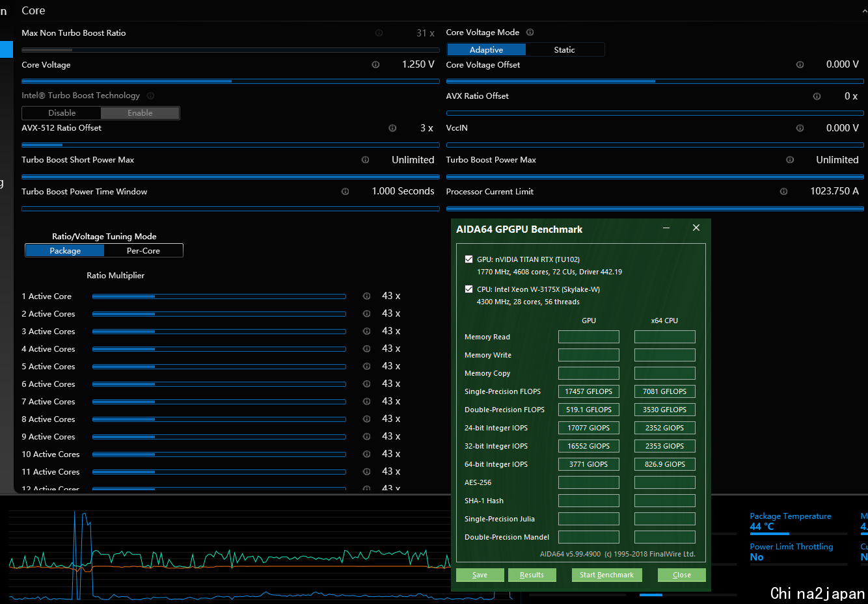Click info icon next to Max Non Turbo Boost Ratio
The height and width of the screenshot is (604, 868).
[379, 33]
